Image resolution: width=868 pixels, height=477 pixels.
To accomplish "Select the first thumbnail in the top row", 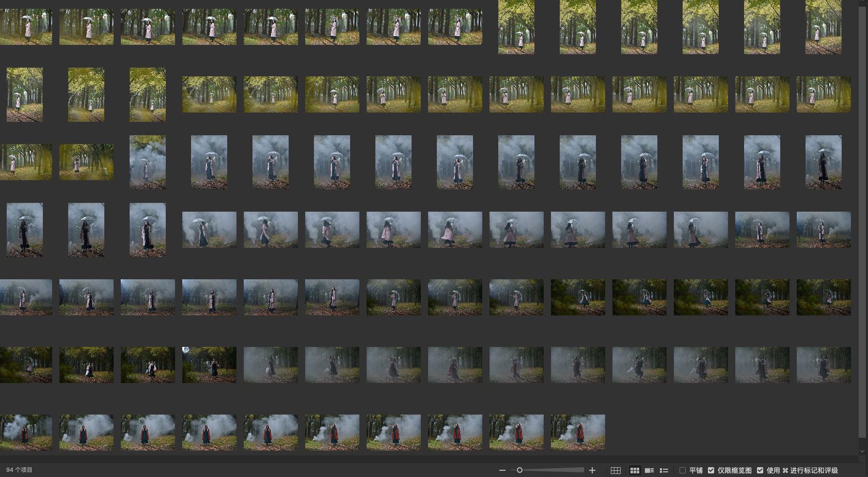I will (x=25, y=27).
